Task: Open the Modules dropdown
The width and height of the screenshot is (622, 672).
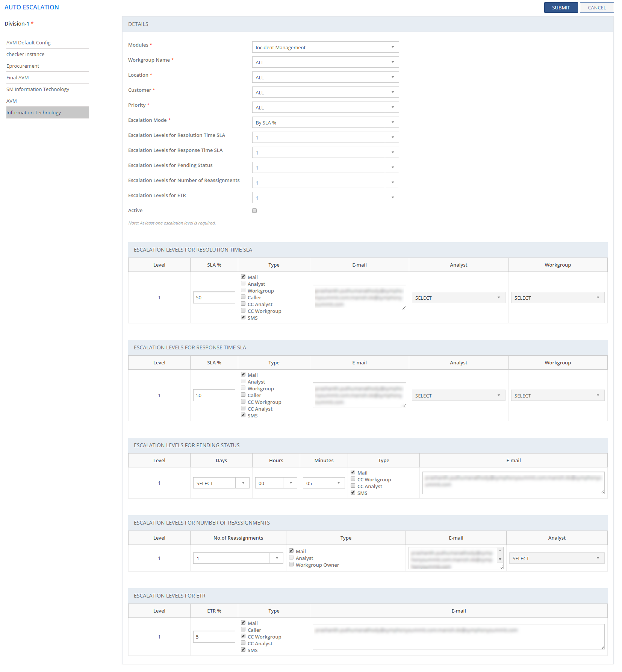Action: click(x=392, y=47)
